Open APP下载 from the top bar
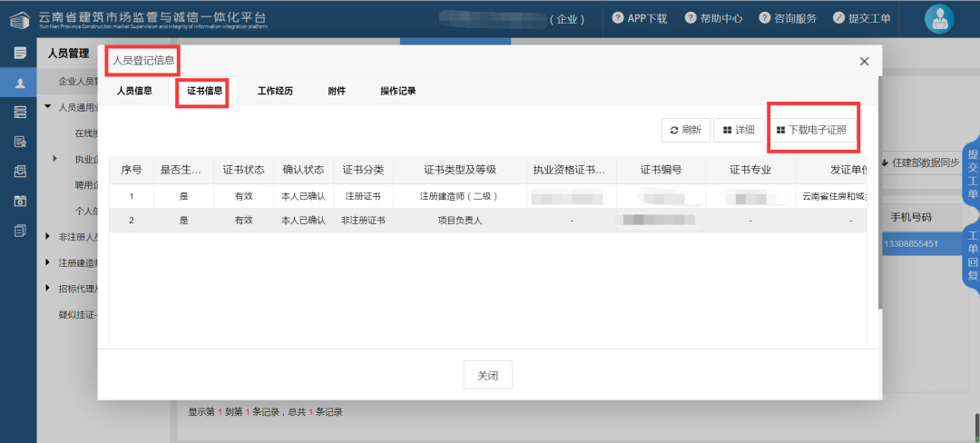This screenshot has height=443, width=980. pos(640,19)
